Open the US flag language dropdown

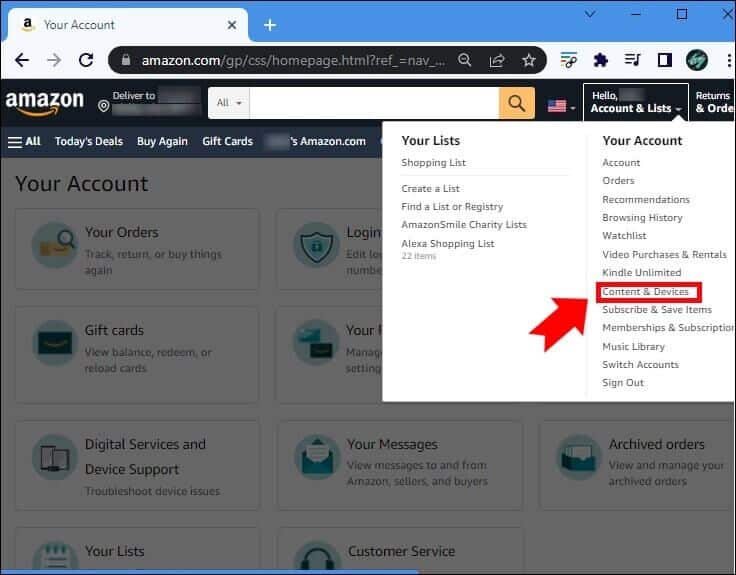(561, 106)
